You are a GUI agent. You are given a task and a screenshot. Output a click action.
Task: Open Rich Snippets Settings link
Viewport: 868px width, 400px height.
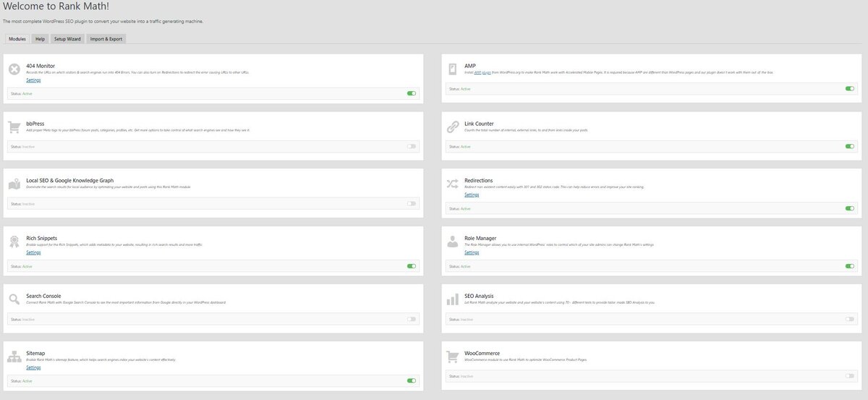[x=33, y=252]
